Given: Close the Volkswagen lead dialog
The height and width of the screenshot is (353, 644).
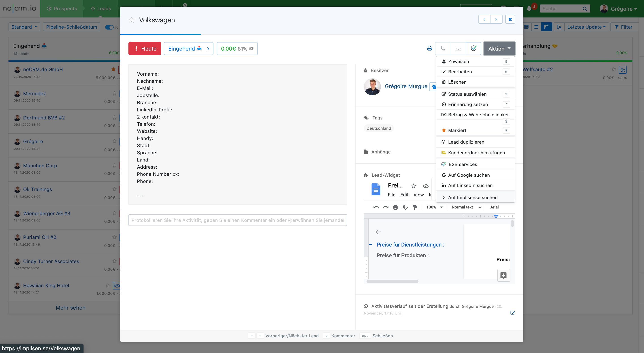Looking at the screenshot, I should tap(510, 19).
